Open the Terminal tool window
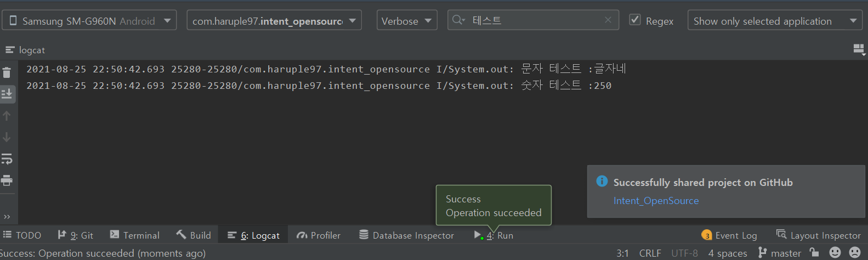This screenshot has width=868, height=260. coord(135,235)
